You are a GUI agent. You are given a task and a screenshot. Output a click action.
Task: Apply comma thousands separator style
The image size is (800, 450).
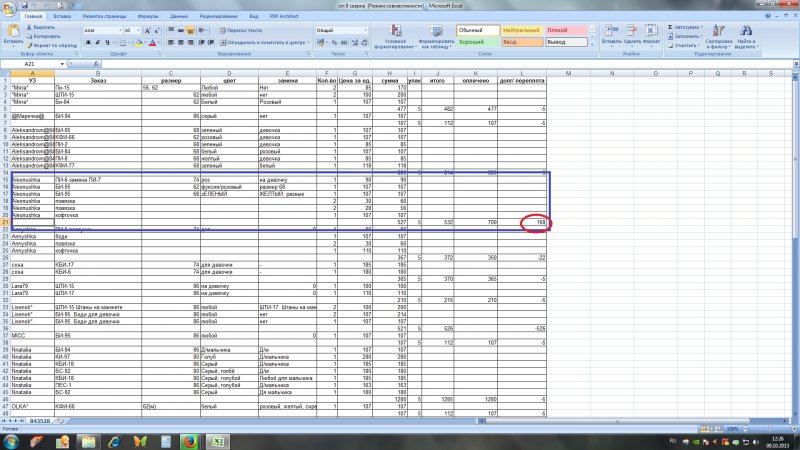coord(344,43)
